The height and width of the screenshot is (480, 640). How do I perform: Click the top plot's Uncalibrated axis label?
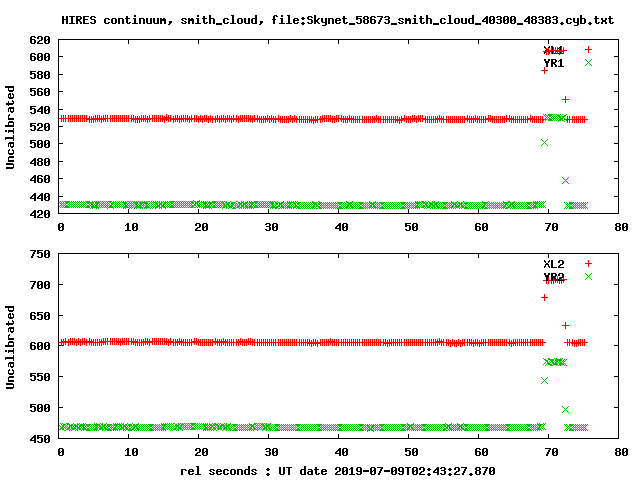[10, 127]
